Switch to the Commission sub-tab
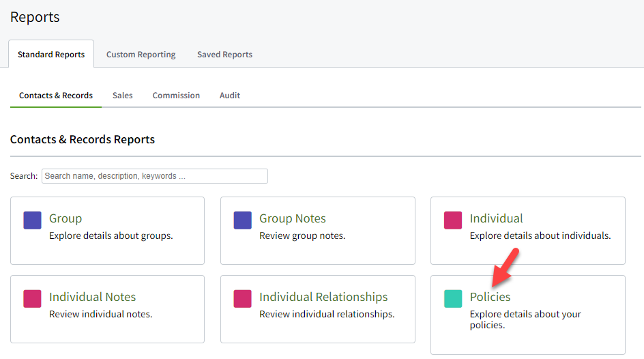This screenshot has width=644, height=359. click(176, 96)
